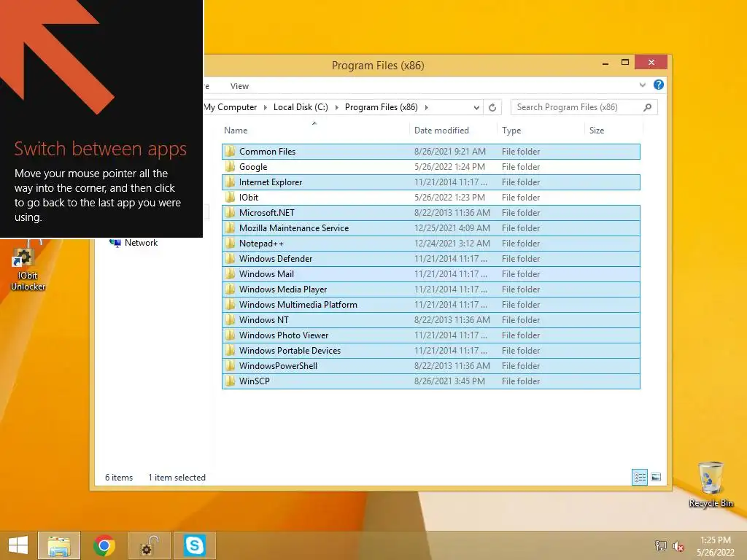This screenshot has width=747, height=560.
Task: Go to the My Computer breadcrumb
Action: point(231,107)
